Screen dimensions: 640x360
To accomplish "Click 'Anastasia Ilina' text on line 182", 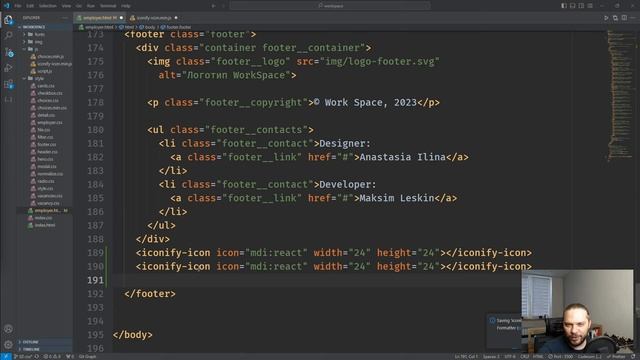I will [402, 157].
